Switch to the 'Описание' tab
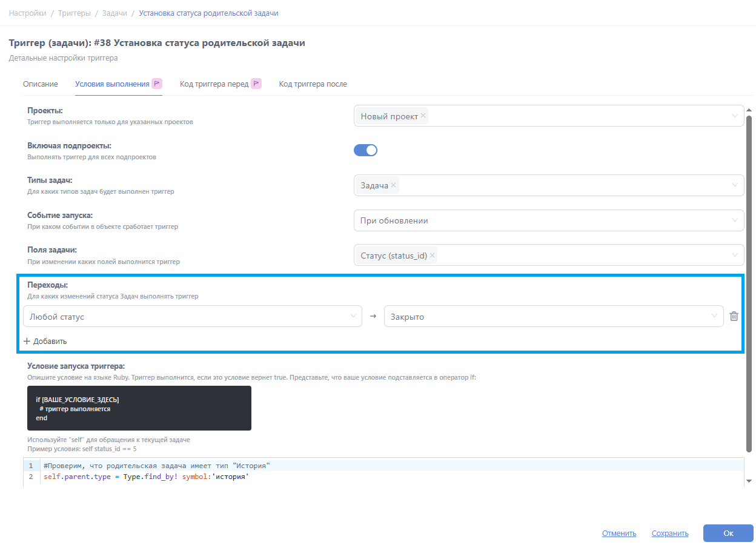Screen dimensions: 756x545 click(41, 84)
